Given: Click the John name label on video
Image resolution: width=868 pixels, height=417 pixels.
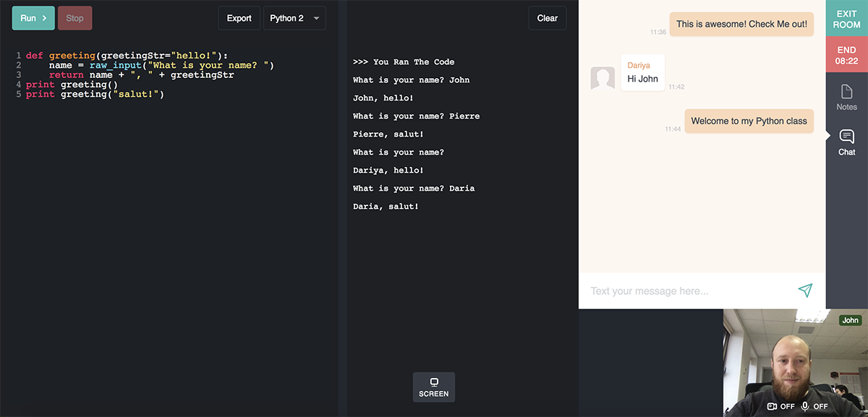Looking at the screenshot, I should click(851, 320).
